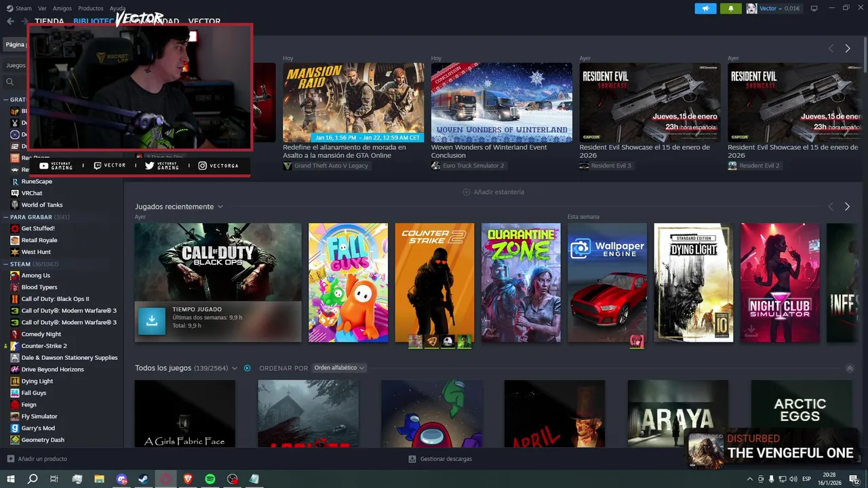The image size is (868, 488).
Task: Open the Euro Truck Simulator 2 link
Action: click(468, 165)
